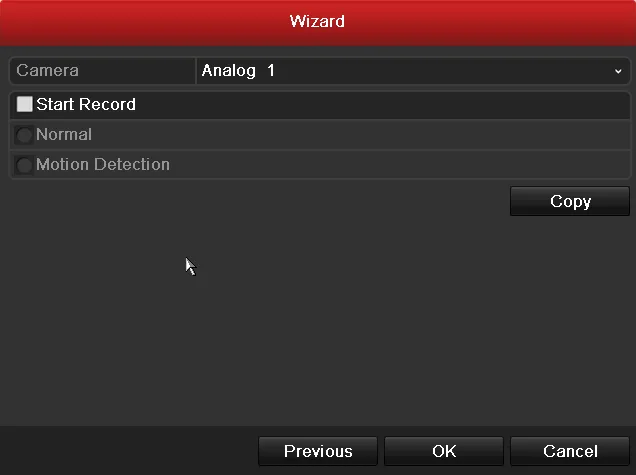
Task: Confirm the wizard with OK
Action: point(444,451)
